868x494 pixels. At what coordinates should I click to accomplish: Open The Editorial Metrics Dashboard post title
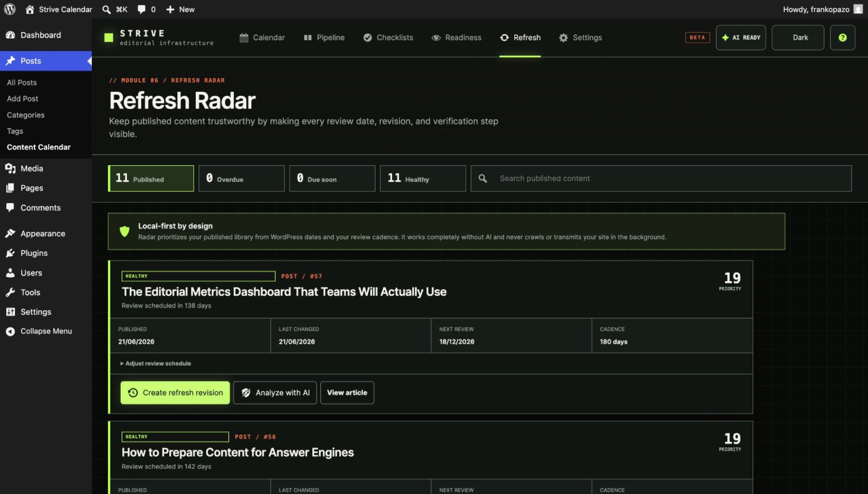(284, 292)
